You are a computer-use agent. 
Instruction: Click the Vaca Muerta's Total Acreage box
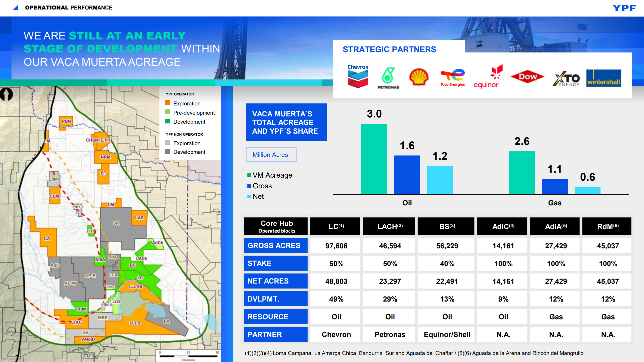(x=286, y=122)
